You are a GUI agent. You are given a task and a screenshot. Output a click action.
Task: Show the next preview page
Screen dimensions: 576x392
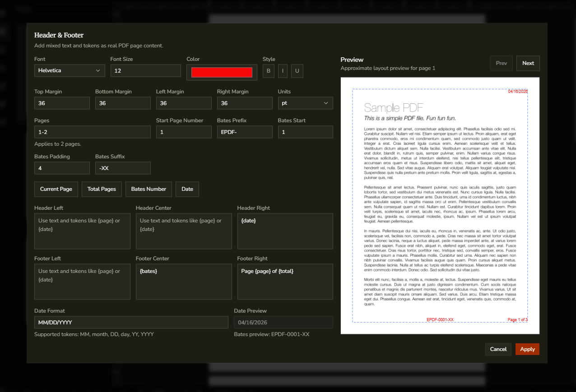pos(528,63)
